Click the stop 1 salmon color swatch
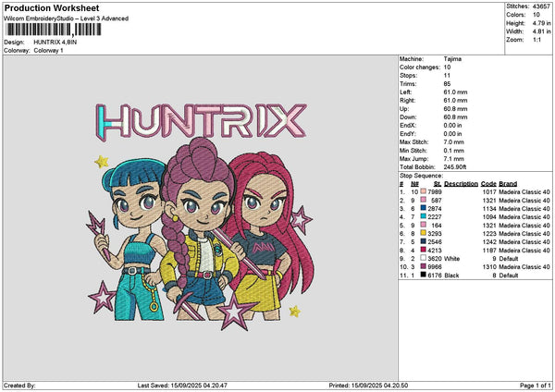Viewport: 555px width, 392px height. coord(423,191)
